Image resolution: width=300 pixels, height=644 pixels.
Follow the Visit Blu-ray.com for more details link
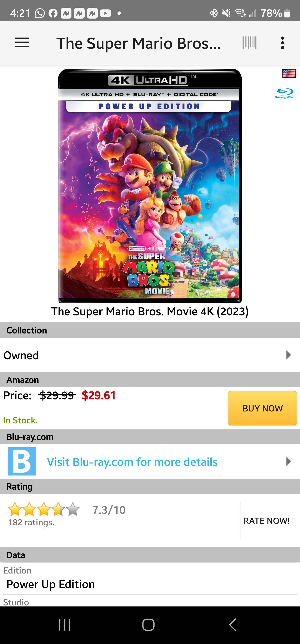(132, 462)
